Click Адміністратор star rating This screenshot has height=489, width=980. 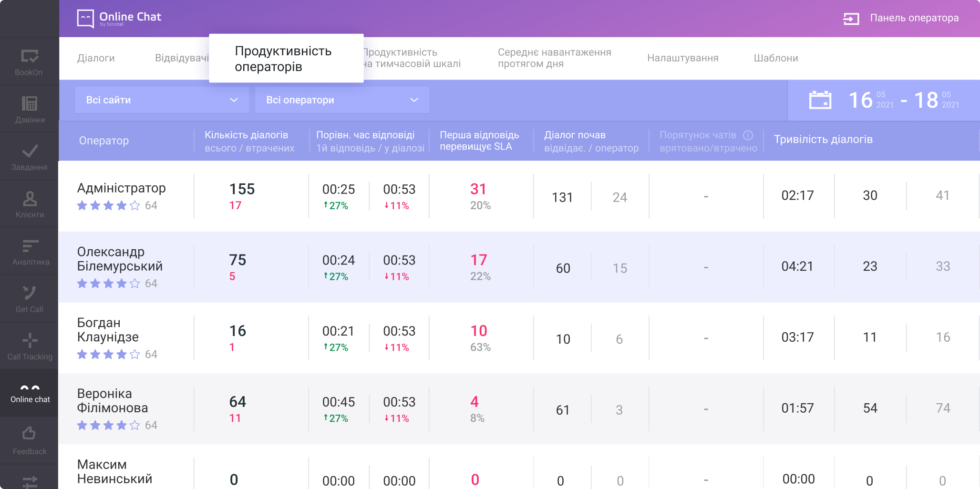click(108, 205)
